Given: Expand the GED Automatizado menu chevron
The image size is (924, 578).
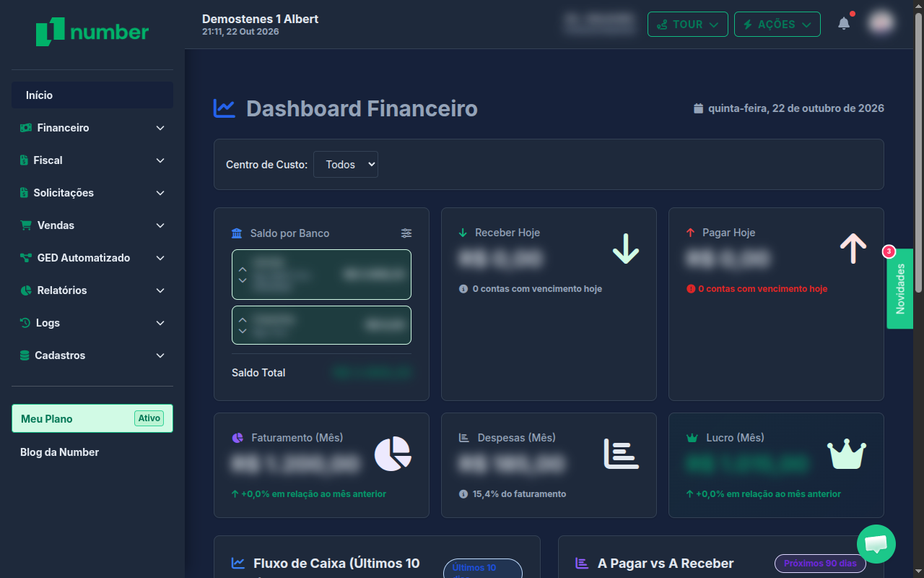Looking at the screenshot, I should 160,258.
